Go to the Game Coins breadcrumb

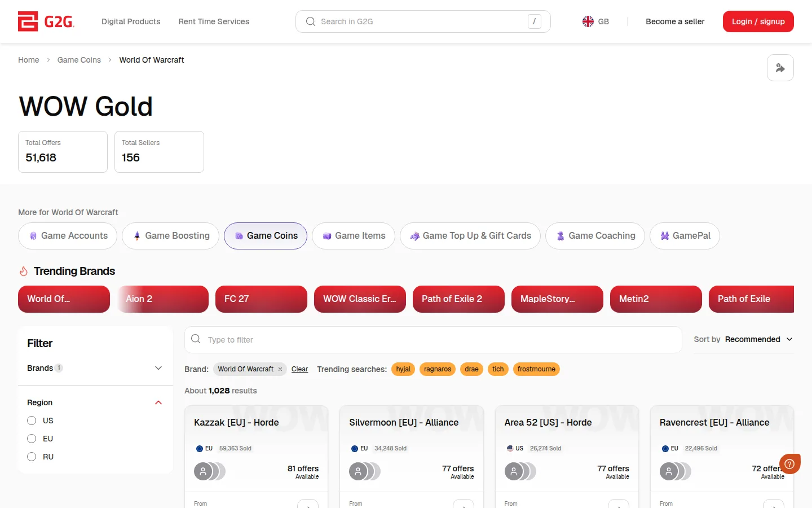point(79,60)
